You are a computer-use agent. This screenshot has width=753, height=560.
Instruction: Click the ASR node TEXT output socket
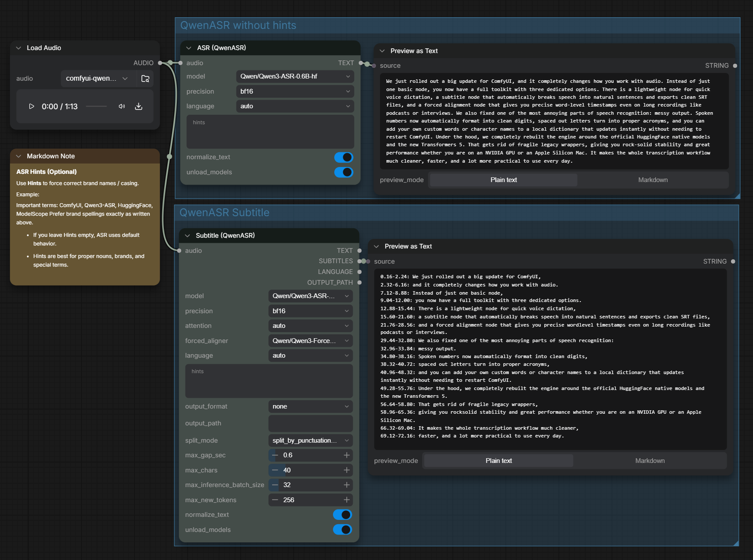pos(361,63)
